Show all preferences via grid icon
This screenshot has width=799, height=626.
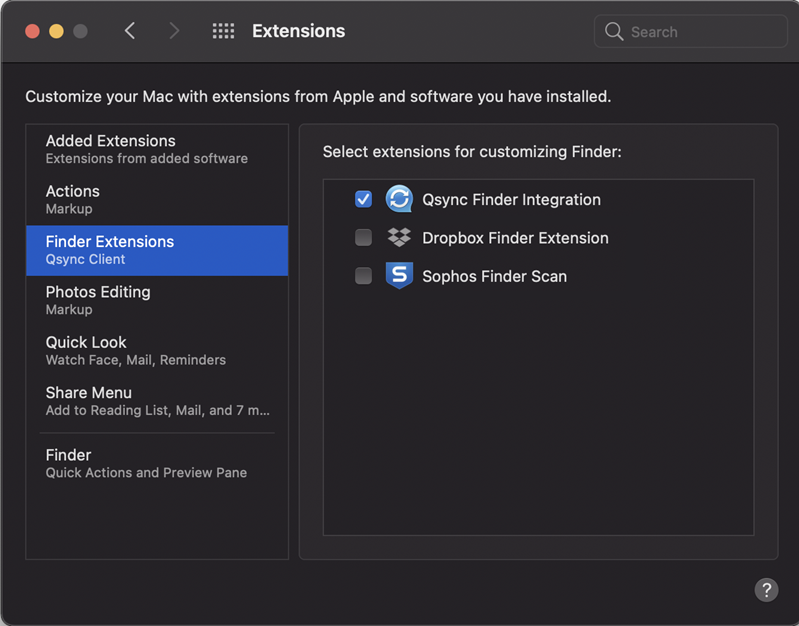coord(223,31)
